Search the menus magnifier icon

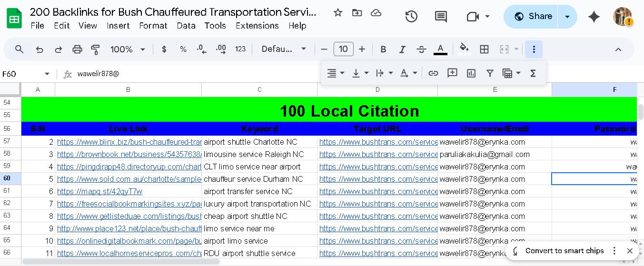click(x=19, y=49)
